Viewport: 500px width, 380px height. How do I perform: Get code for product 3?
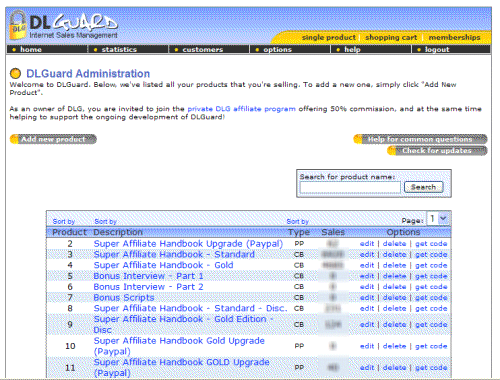pos(431,254)
